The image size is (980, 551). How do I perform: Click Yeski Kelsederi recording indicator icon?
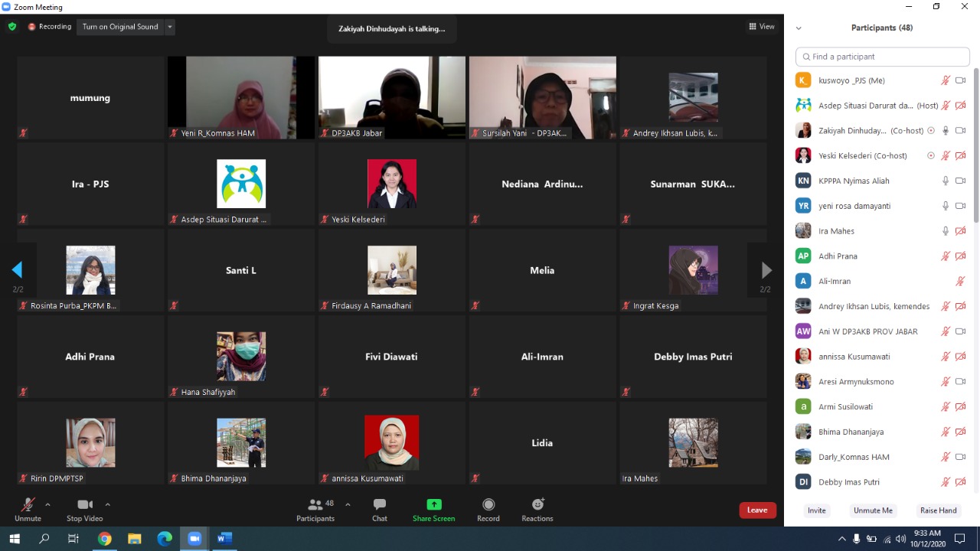(x=931, y=155)
